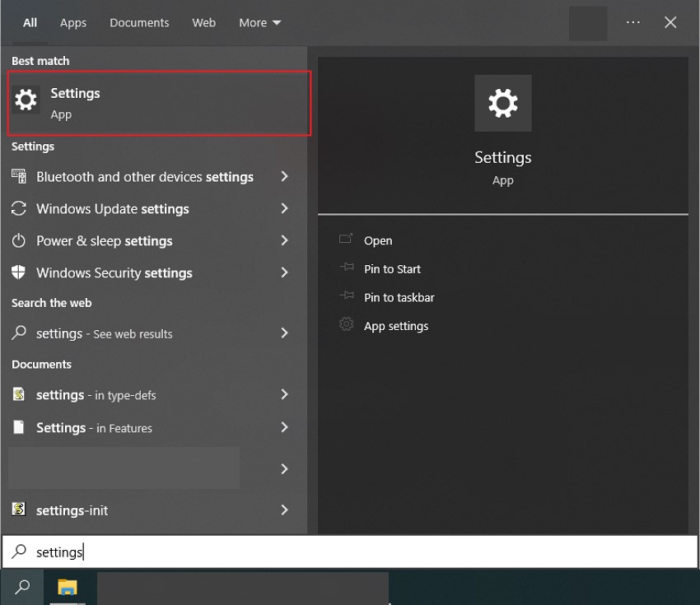
Task: Click the large Settings gear icon in preview pane
Action: coord(502,104)
